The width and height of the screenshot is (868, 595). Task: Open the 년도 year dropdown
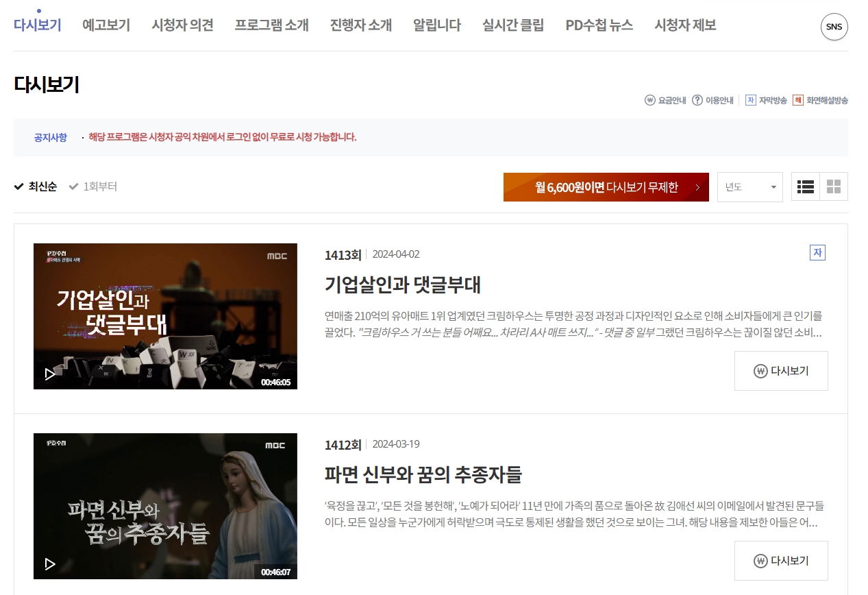pos(749,186)
